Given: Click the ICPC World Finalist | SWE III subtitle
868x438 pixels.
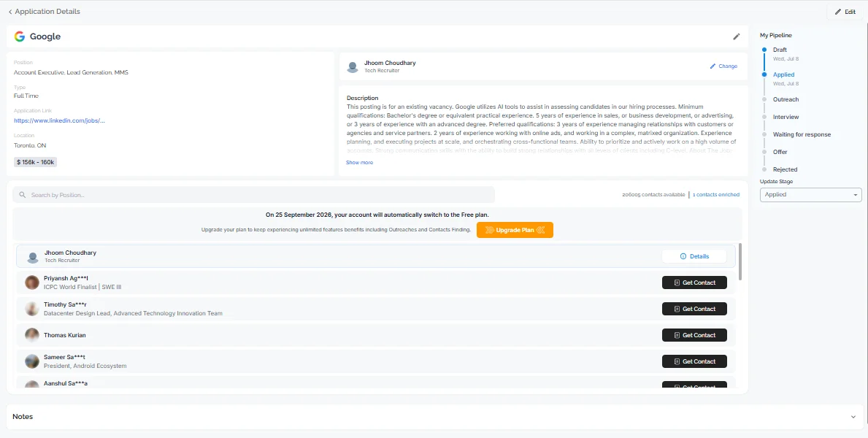Looking at the screenshot, I should click(82, 288).
